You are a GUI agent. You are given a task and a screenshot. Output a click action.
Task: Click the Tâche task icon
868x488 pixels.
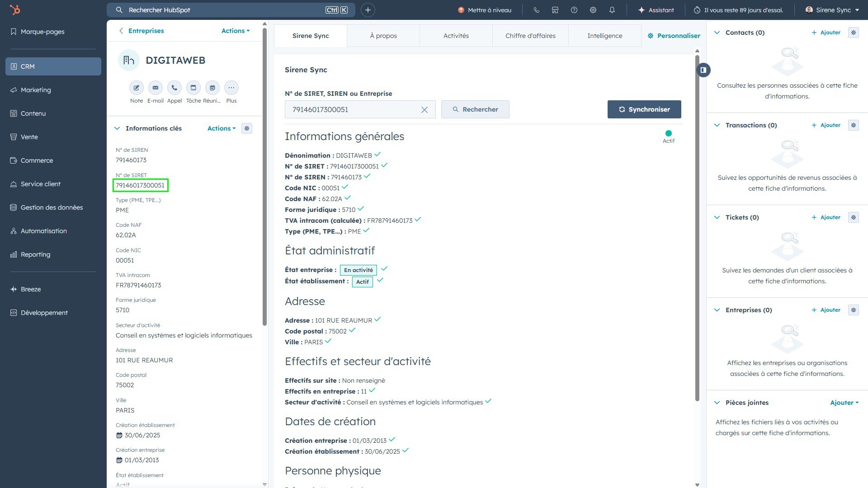point(193,88)
